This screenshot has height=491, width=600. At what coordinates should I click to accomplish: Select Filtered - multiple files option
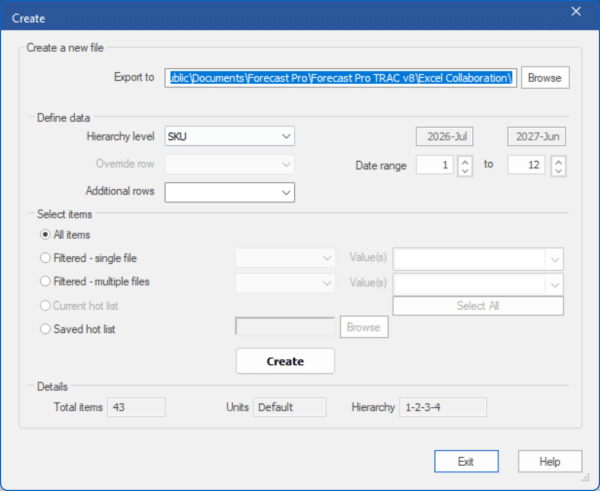(45, 282)
